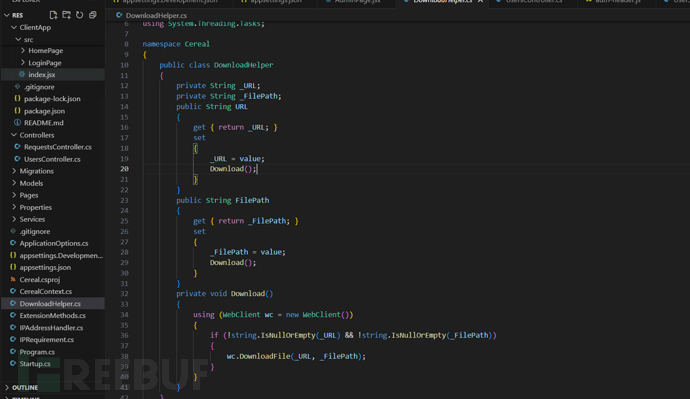Click line number 10 in the gutter
Image resolution: width=690 pixels, height=399 pixels.
124,65
